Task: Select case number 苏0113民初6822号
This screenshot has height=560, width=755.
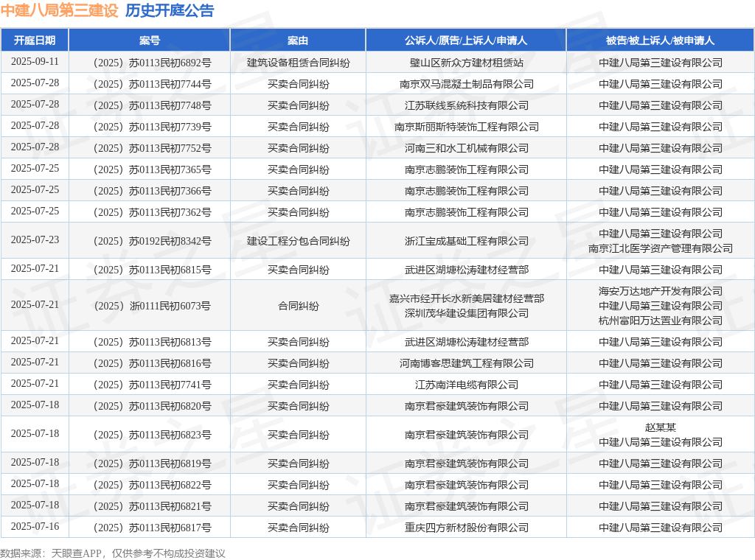Action: coord(152,485)
